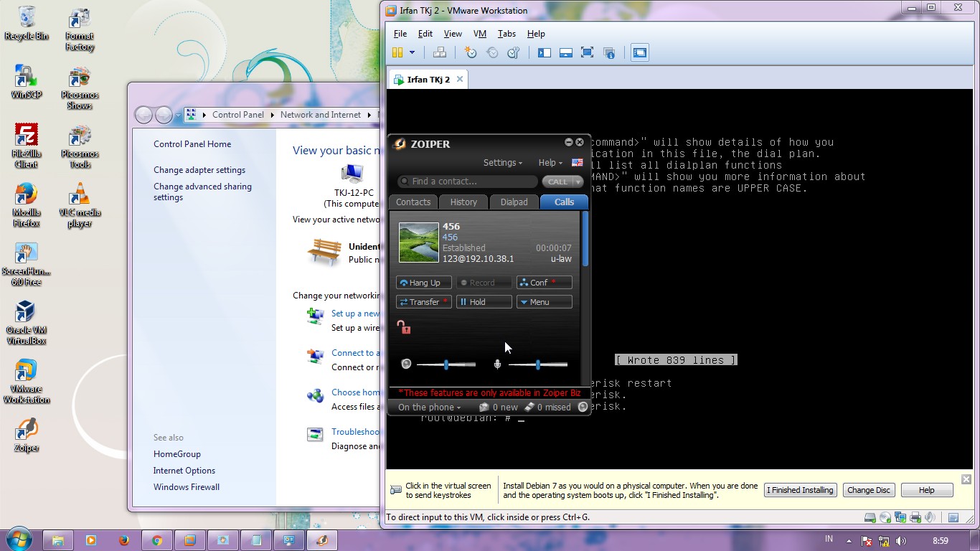The image size is (980, 551).
Task: Click the 0 new messages indicator
Action: tap(499, 408)
